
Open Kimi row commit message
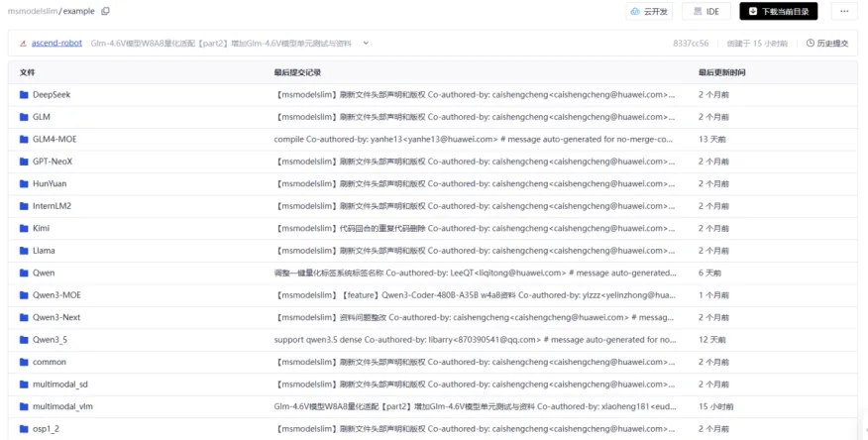(x=475, y=228)
